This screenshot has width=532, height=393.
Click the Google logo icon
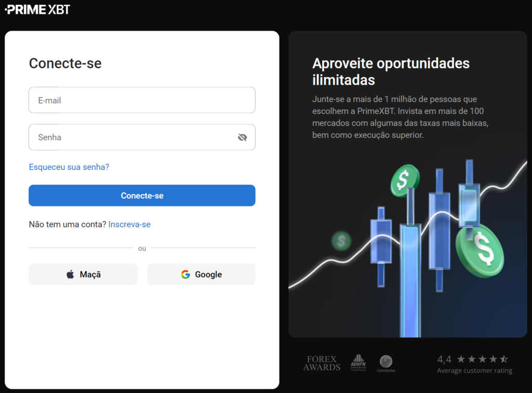coord(185,274)
